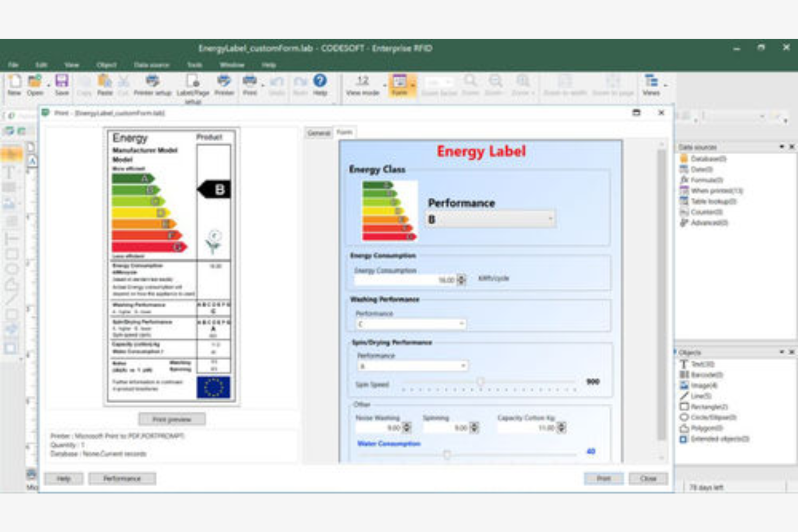The height and width of the screenshot is (532, 798).
Task: Click the Close button in the dialog
Action: click(x=648, y=478)
